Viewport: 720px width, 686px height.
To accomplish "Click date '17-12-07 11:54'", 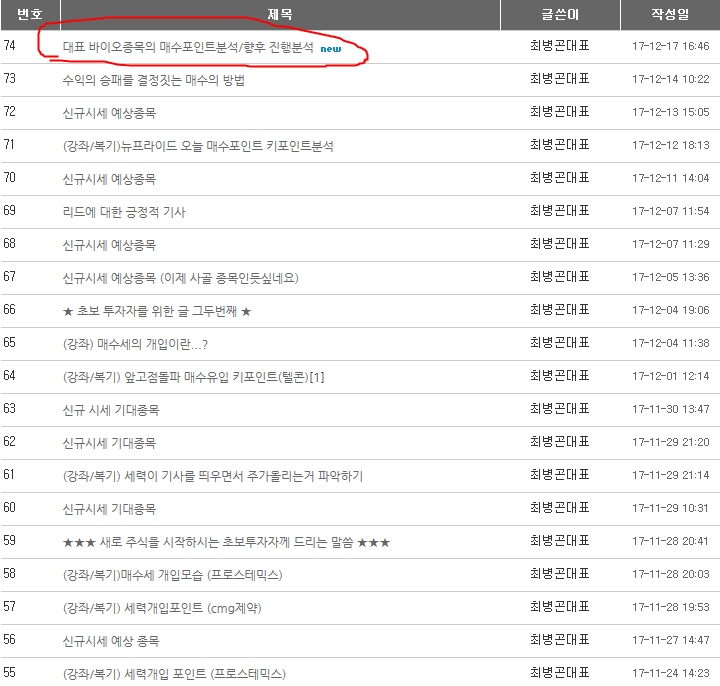I will pos(670,211).
